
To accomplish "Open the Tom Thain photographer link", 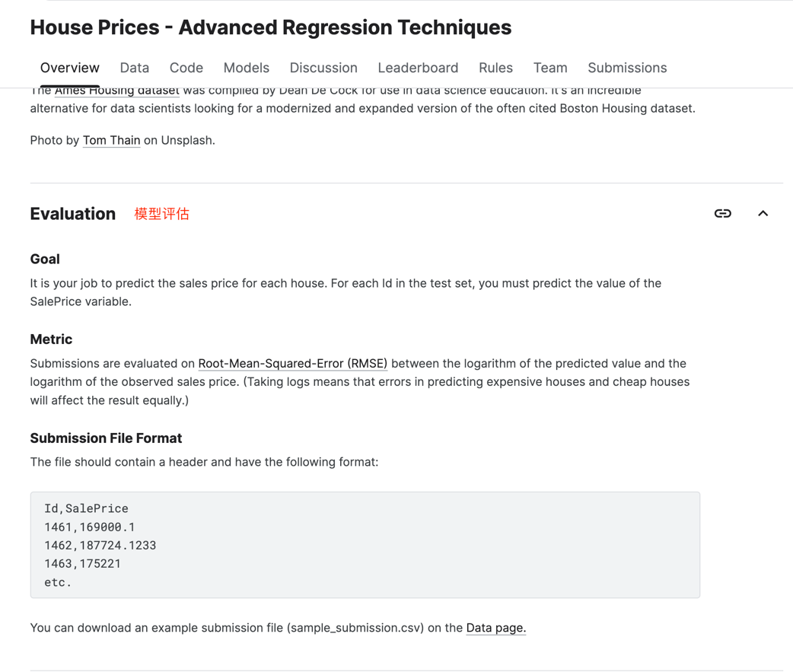I will (111, 140).
